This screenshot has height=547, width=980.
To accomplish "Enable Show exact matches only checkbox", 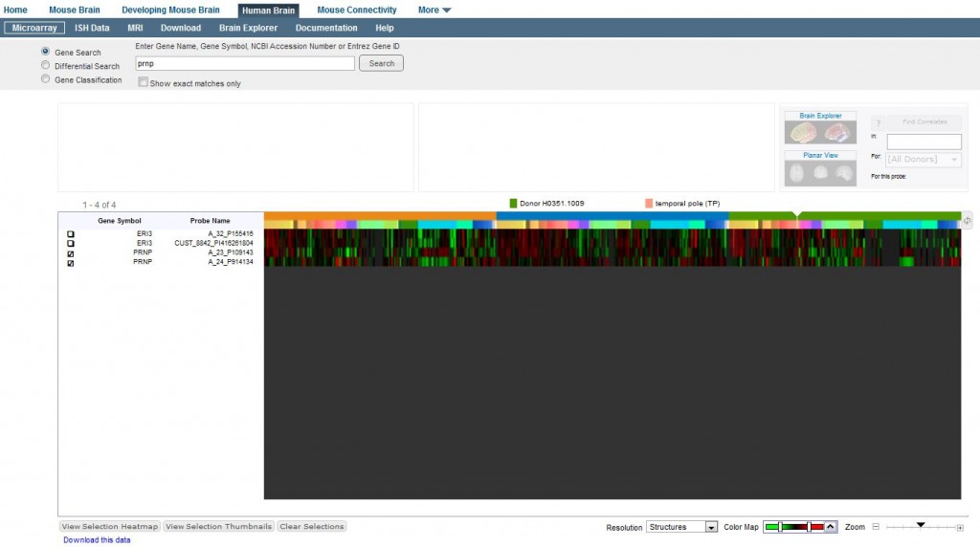I will pyautogui.click(x=144, y=82).
